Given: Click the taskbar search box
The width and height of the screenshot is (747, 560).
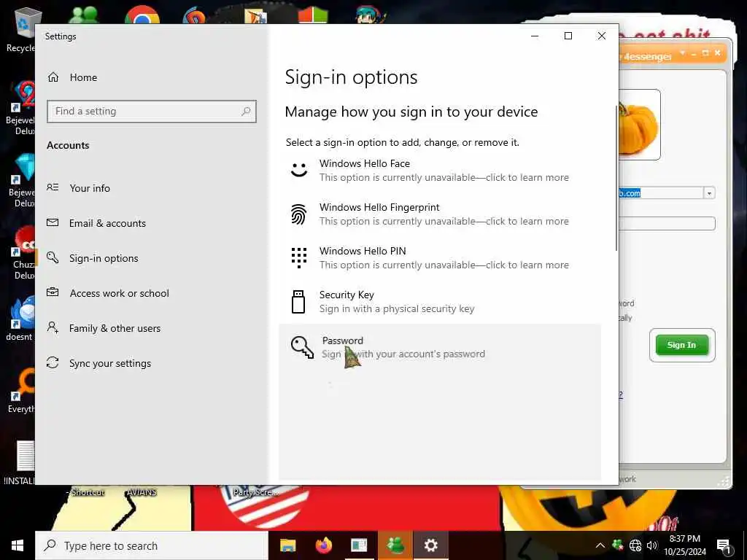Looking at the screenshot, I should point(152,545).
